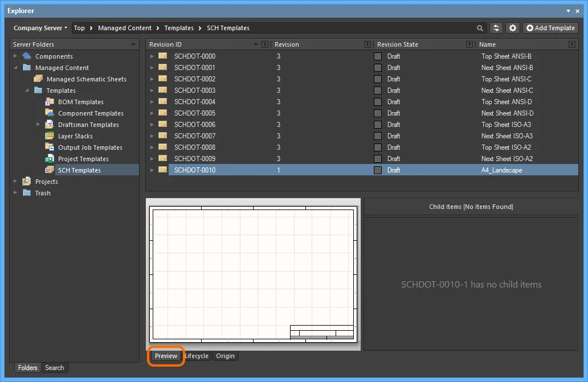Click the SCHDOT-0010 item icon
The width and height of the screenshot is (588, 382).
pos(163,170)
